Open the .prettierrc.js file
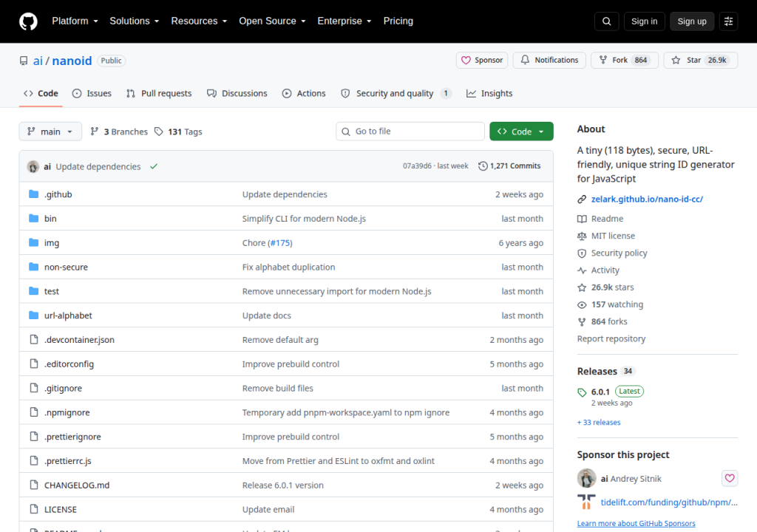This screenshot has height=532, width=757. point(67,461)
